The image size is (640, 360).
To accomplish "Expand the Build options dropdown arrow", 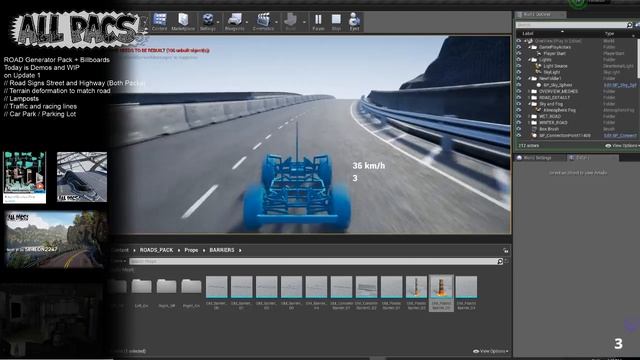I will 304,22.
